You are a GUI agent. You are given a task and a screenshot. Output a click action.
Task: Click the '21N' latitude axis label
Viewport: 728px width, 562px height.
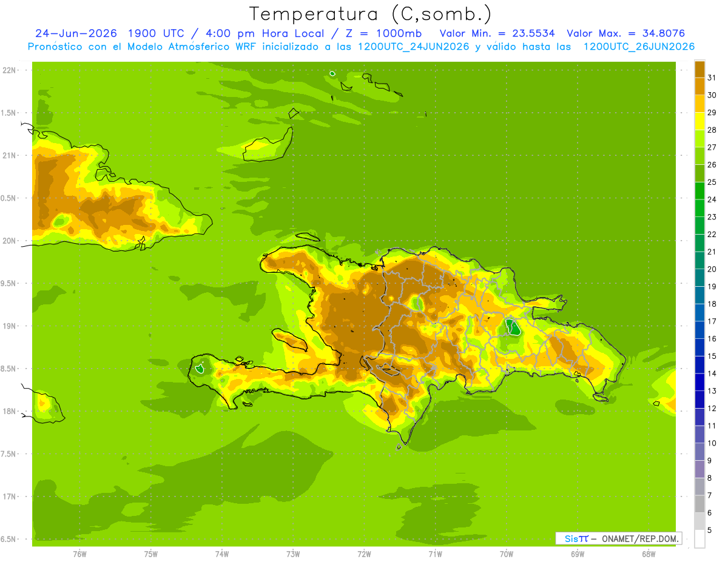click(10, 155)
